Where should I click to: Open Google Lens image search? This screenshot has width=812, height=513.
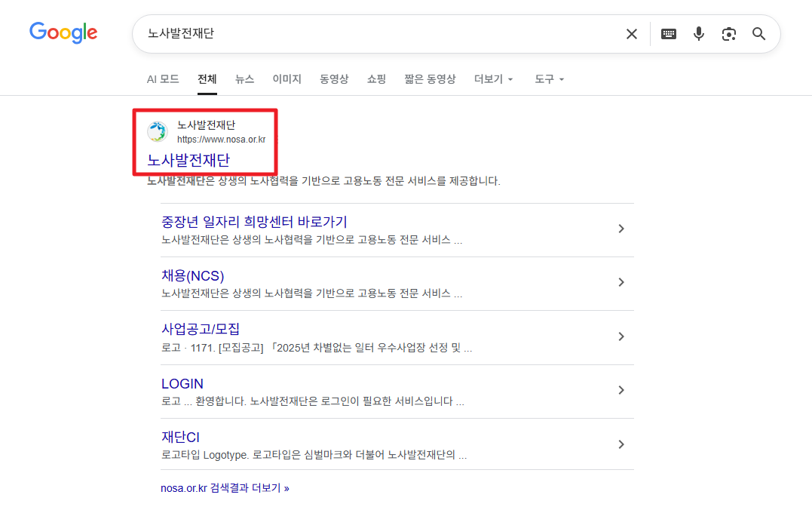pos(729,33)
